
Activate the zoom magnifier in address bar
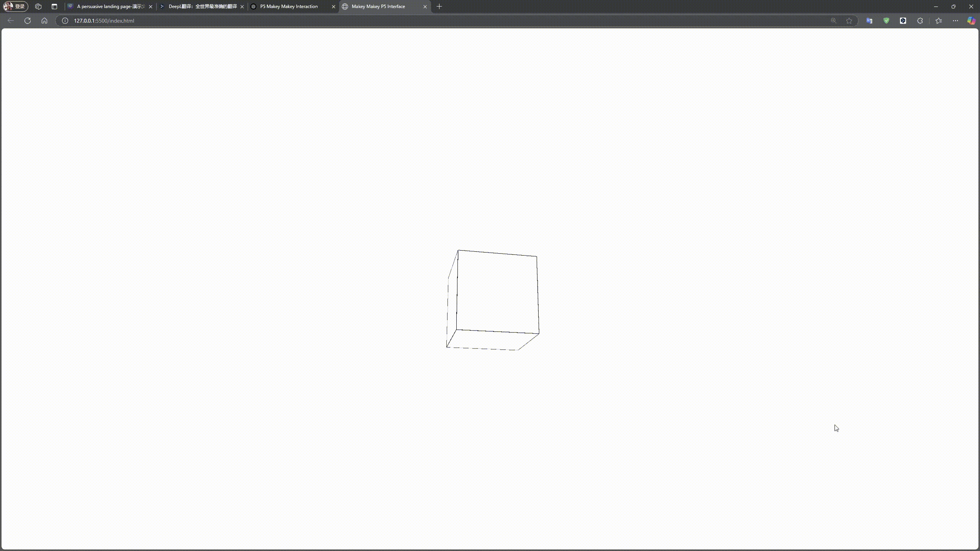(833, 21)
